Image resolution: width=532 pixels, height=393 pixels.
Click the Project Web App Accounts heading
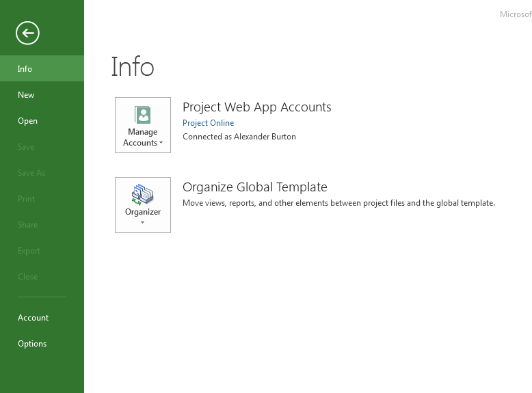[x=257, y=107]
